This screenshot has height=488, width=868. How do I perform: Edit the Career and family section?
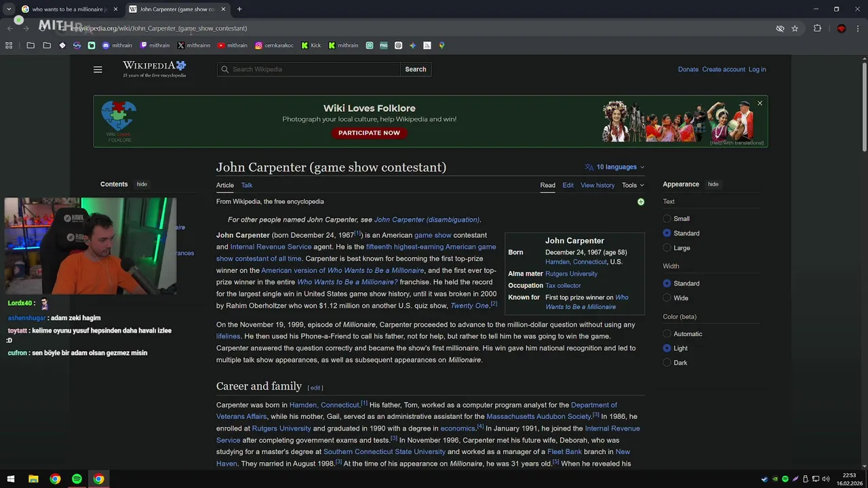tap(315, 388)
